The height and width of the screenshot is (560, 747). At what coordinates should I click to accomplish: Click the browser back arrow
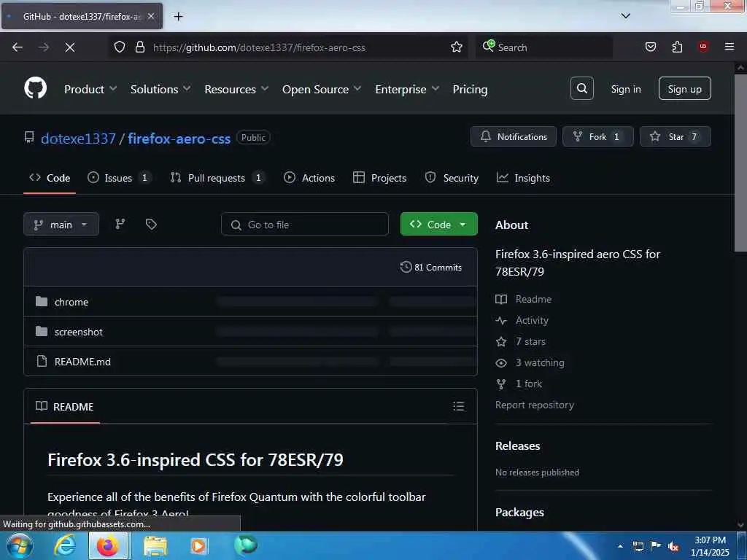click(x=18, y=47)
